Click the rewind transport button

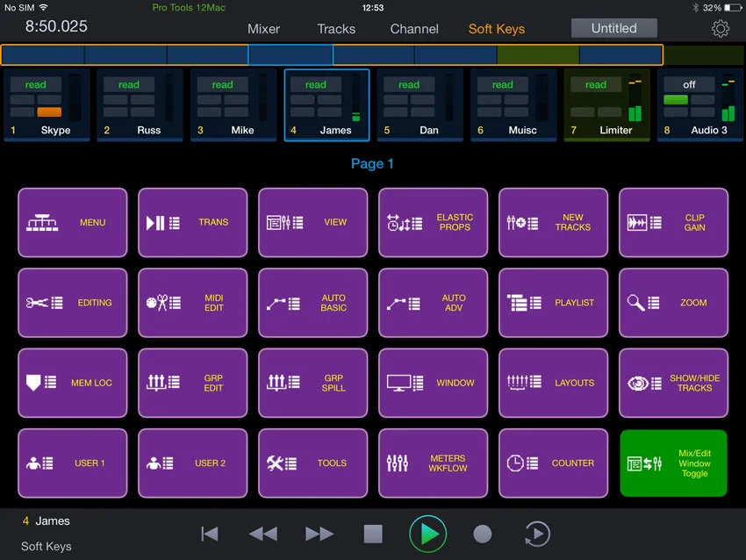click(x=263, y=534)
